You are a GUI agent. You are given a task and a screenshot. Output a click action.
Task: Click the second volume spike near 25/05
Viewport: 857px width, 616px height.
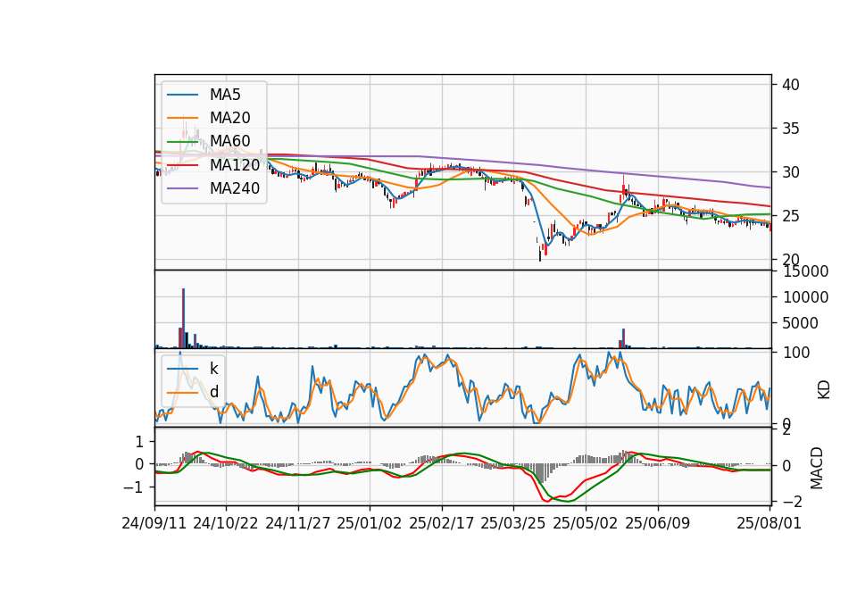click(x=624, y=338)
